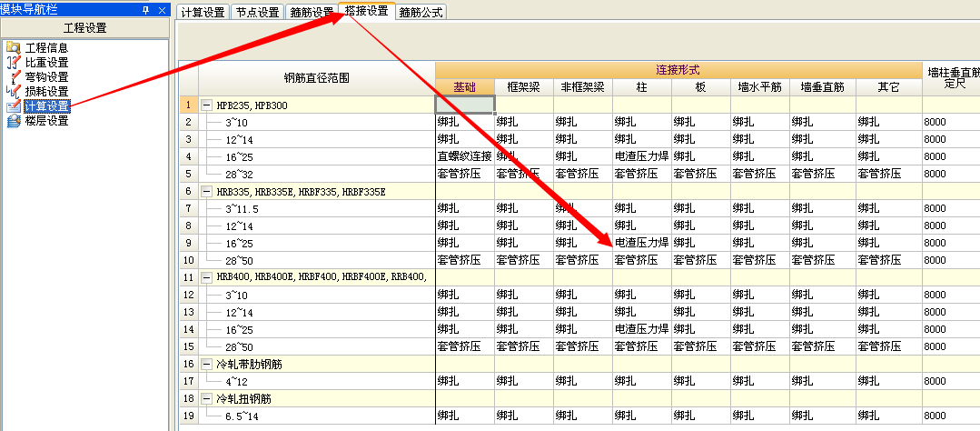The height and width of the screenshot is (431, 980).
Task: Click 基础 套管挤压 cell in row 5
Action: coord(465,175)
